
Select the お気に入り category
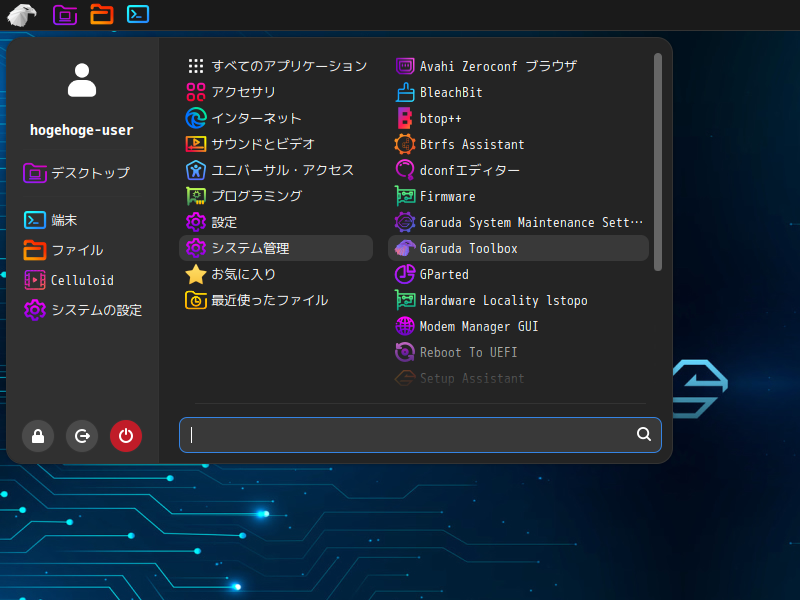[x=276, y=274]
